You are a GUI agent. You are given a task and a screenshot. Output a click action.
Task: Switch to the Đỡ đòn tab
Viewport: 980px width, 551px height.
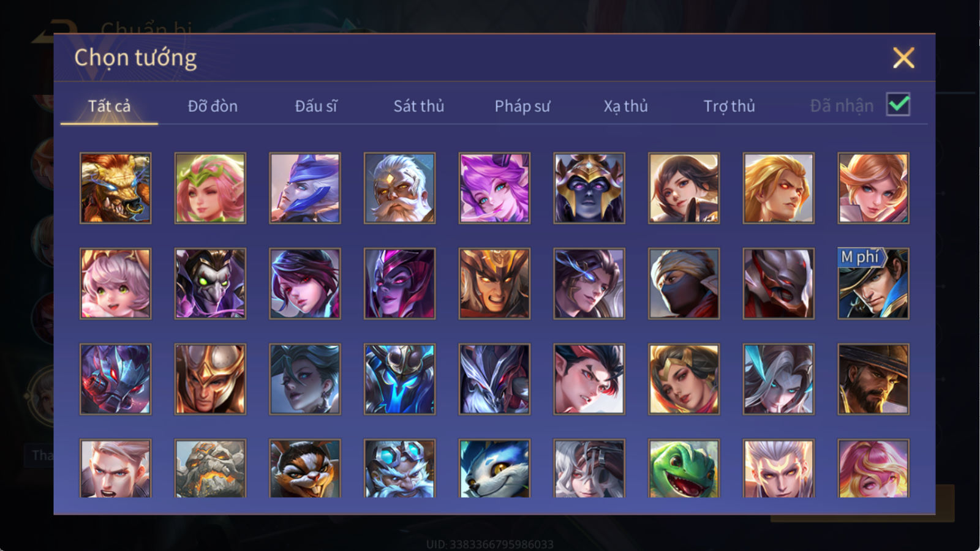pos(213,106)
